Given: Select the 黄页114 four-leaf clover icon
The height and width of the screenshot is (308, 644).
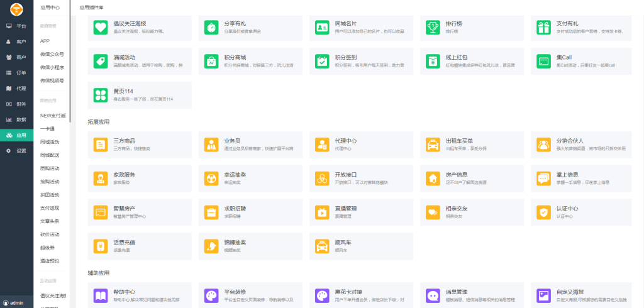Looking at the screenshot, I should [x=101, y=95].
